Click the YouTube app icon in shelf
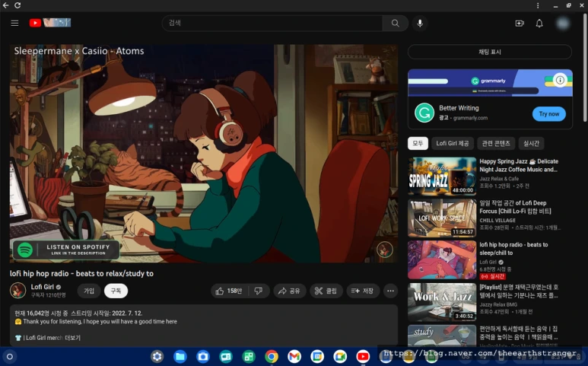Image resolution: width=588 pixels, height=366 pixels. pos(363,357)
